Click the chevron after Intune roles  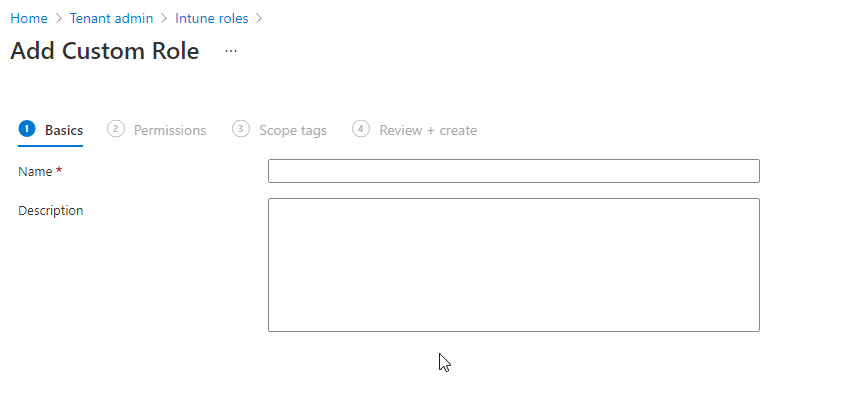pos(259,19)
